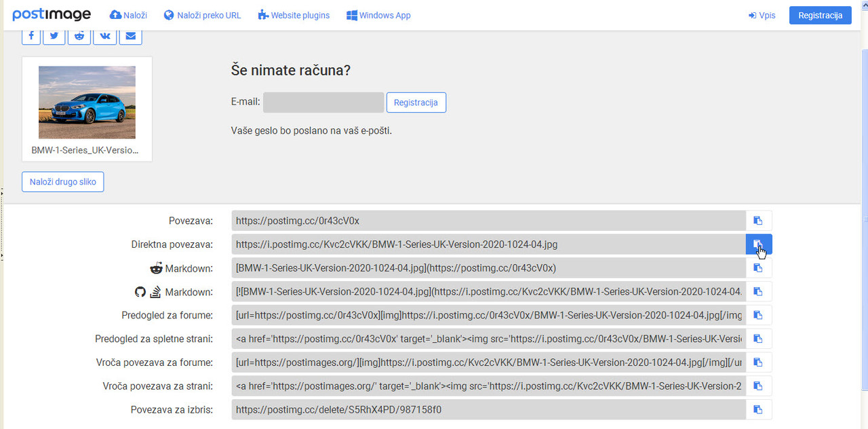This screenshot has width=868, height=429.
Task: Share the image via email envelope icon
Action: click(130, 37)
